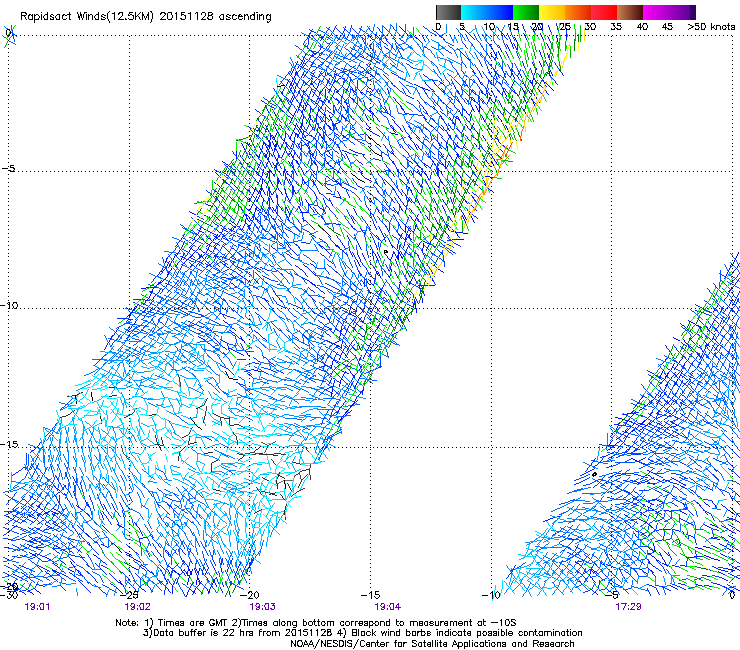Click the '45' legend label under the color bar
Screen dimensions: 740x650
click(x=667, y=27)
